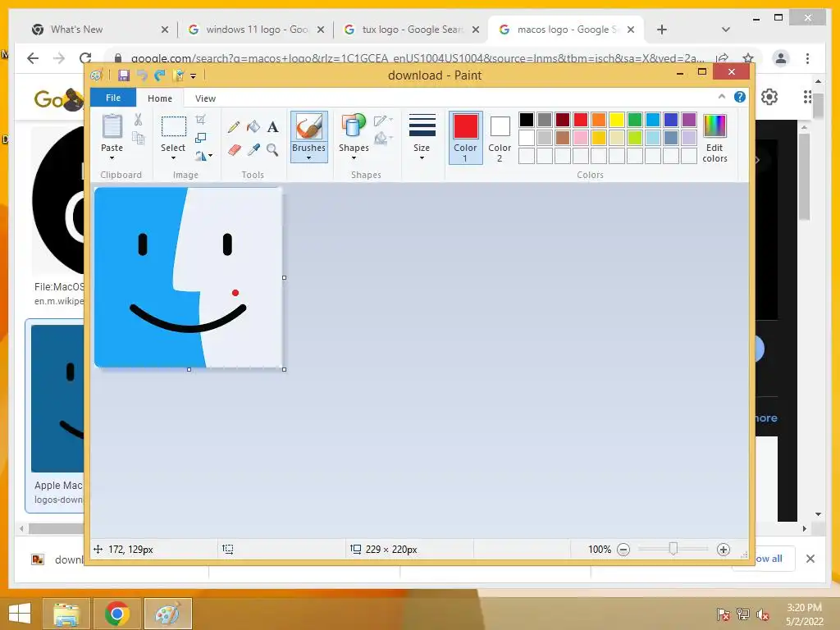Open Chrome tab search chevron
Screen dimensions: 840x630
tap(726, 30)
